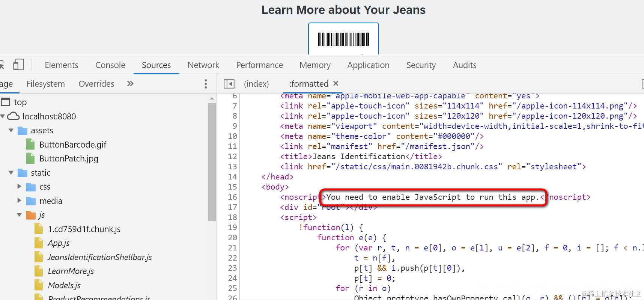Image resolution: width=644 pixels, height=300 pixels.
Task: Switch to the Performance tab
Action: [x=259, y=65]
